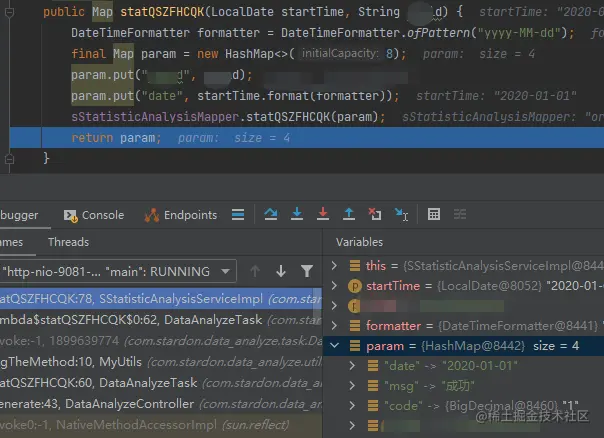Click Step Over debugger icon
604x438 pixels.
271,214
